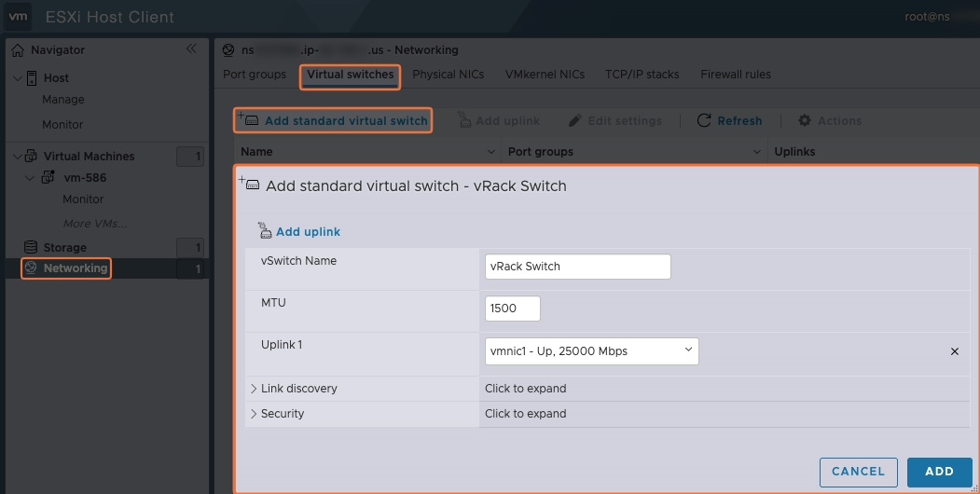Select Networking in the Navigator
980x494 pixels.
pyautogui.click(x=75, y=268)
